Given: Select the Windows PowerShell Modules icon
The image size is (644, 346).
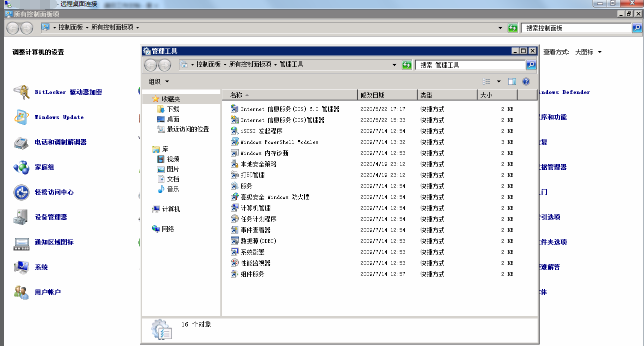Looking at the screenshot, I should [x=235, y=142].
